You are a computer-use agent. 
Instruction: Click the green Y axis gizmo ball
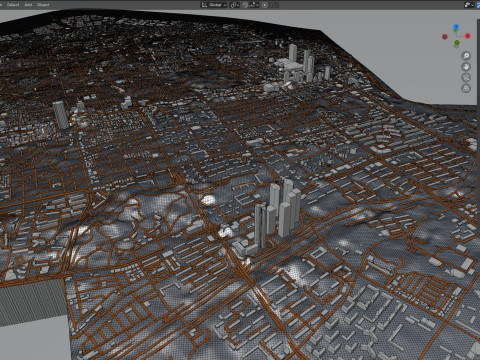pos(457,43)
